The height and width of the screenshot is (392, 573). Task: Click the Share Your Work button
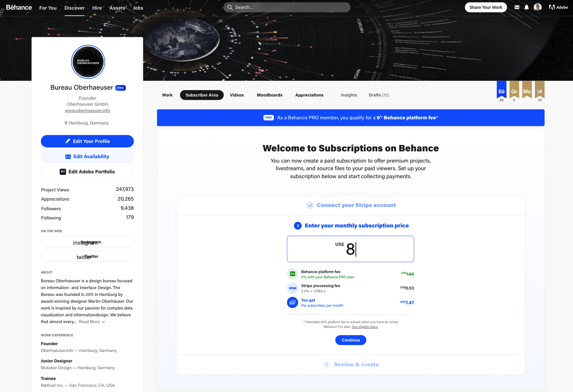point(486,7)
